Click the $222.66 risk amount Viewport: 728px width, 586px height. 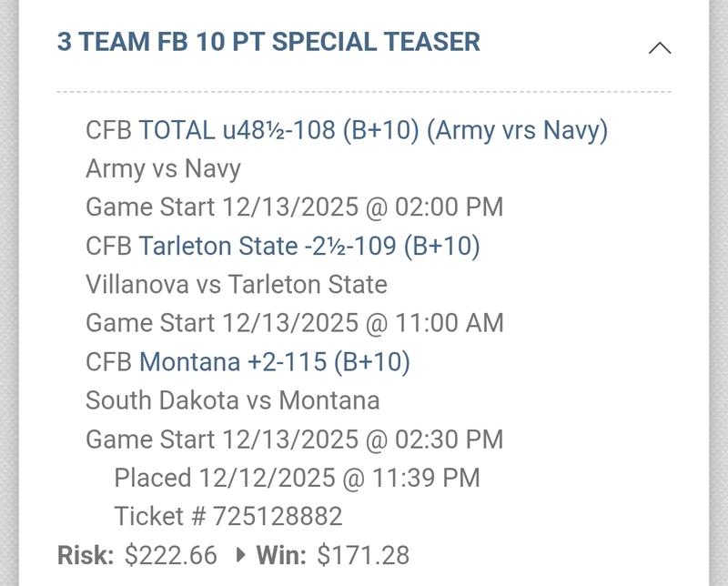tap(171, 555)
